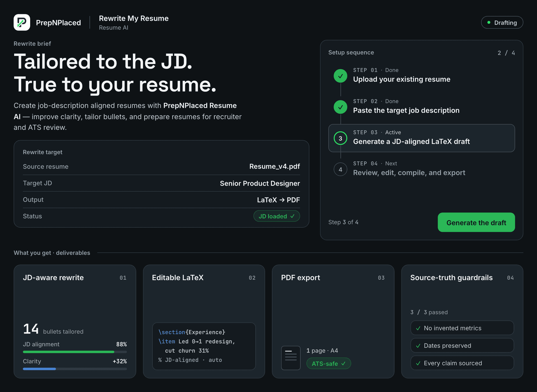Click the Clarity progress bar
537x392 pixels.
point(75,369)
